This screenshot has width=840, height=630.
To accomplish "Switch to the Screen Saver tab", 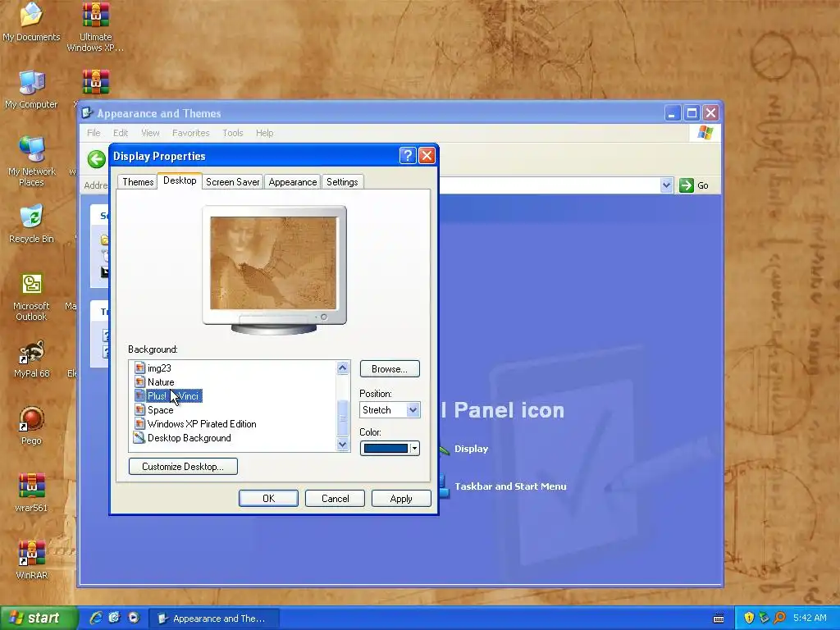I will click(x=232, y=182).
